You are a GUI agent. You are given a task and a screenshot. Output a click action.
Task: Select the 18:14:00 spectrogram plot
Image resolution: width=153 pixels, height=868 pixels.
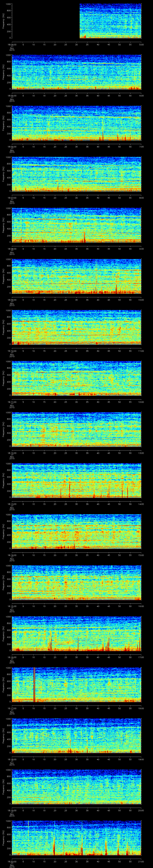tap(76, 532)
